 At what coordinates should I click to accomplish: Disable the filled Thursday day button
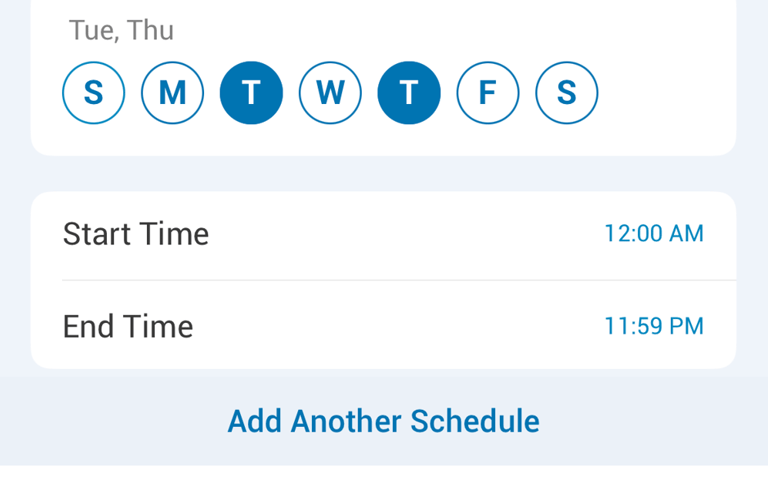tap(409, 93)
